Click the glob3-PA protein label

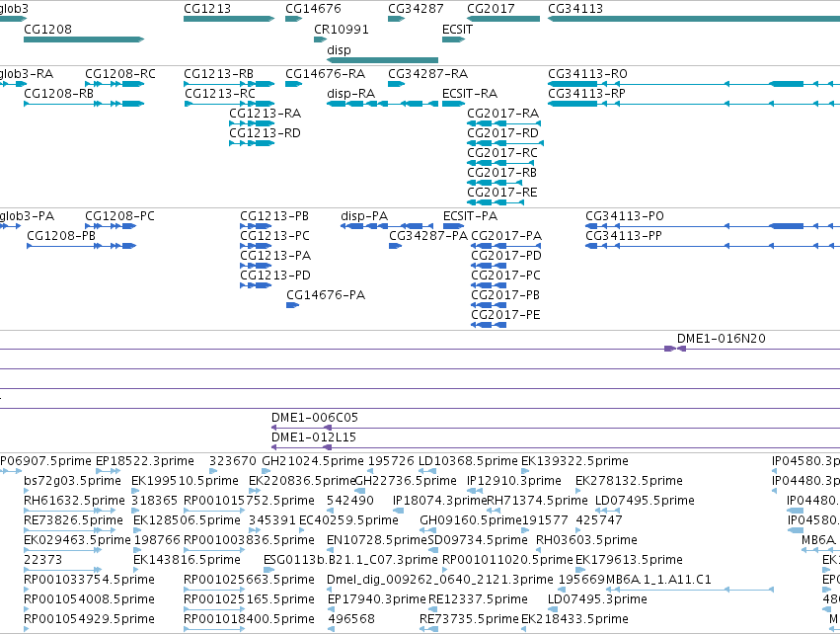click(x=27, y=216)
